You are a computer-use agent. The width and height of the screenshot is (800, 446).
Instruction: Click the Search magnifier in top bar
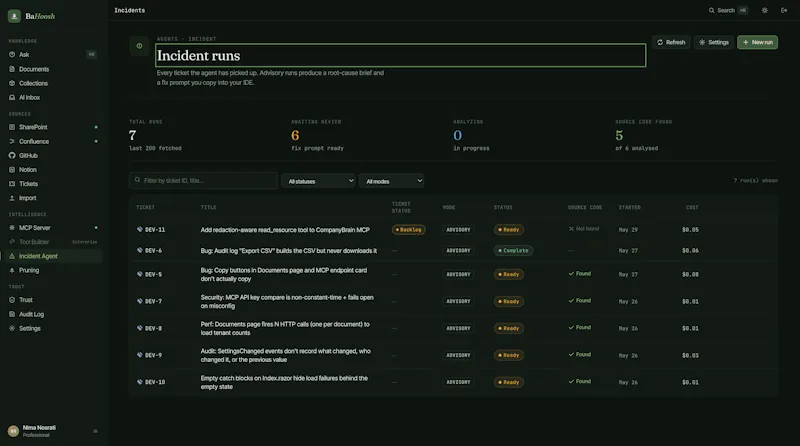pyautogui.click(x=711, y=10)
